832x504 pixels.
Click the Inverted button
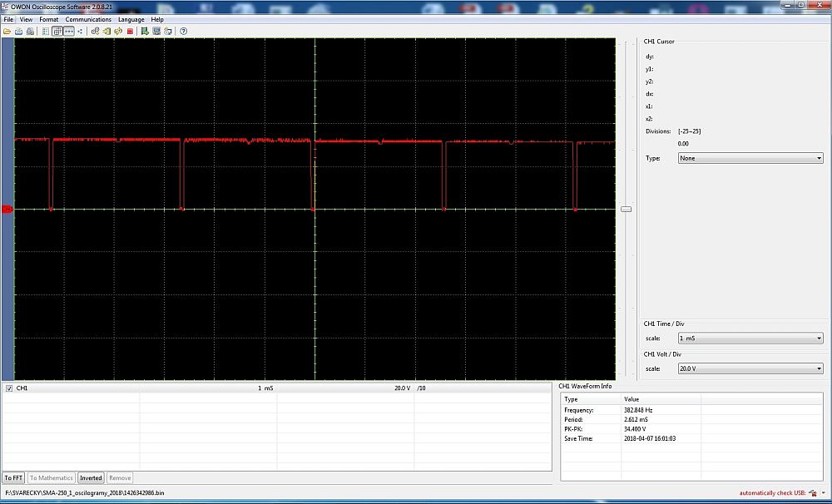91,478
